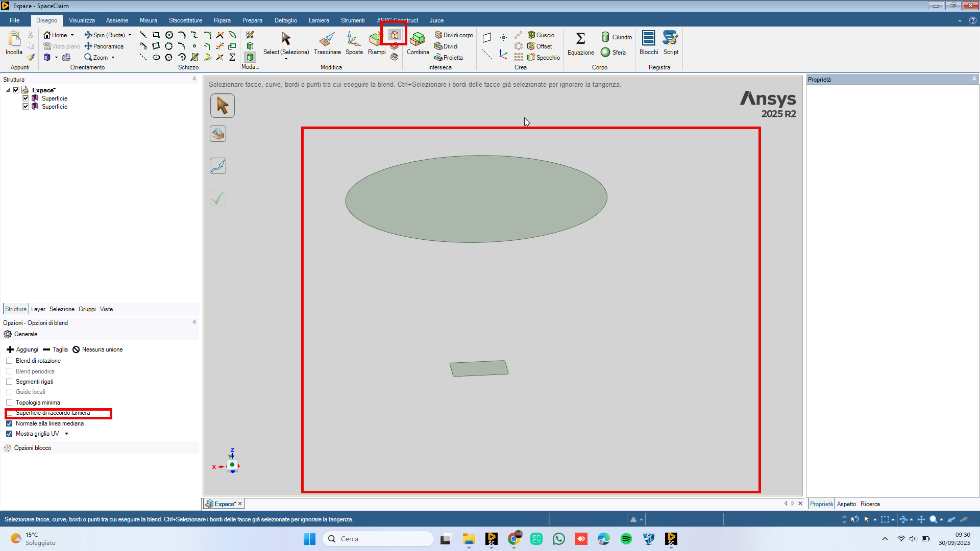Viewport: 980px width, 551px height.
Task: Click the Script recording icon
Action: point(670,38)
